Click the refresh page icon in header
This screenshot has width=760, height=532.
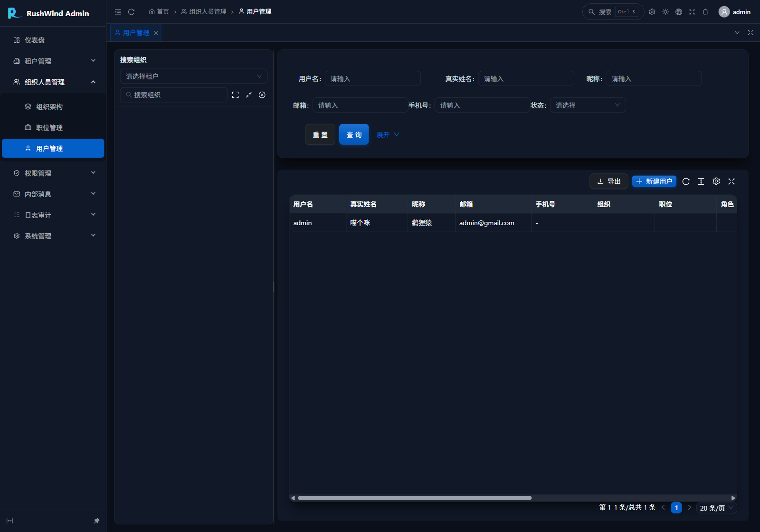point(132,12)
